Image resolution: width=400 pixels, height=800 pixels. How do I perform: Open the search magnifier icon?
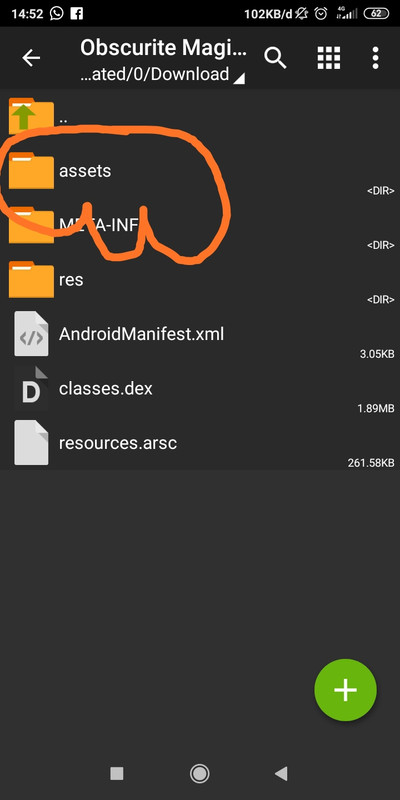(276, 58)
